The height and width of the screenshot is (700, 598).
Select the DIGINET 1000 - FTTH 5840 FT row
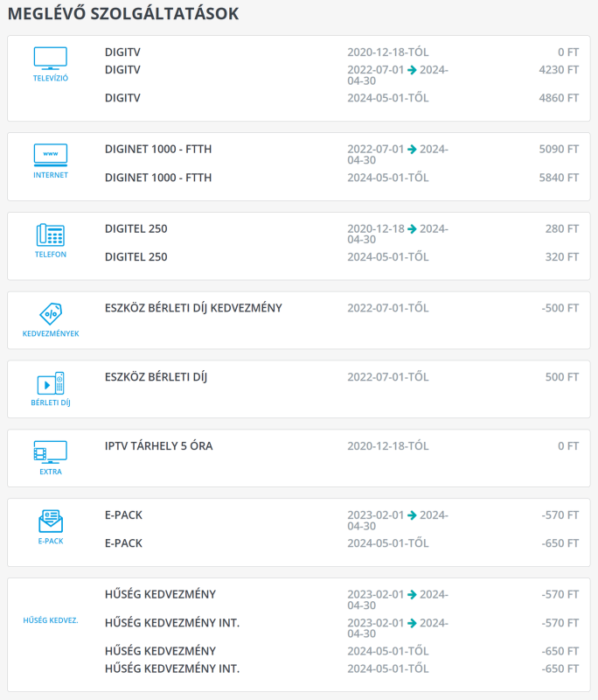[x=157, y=178]
